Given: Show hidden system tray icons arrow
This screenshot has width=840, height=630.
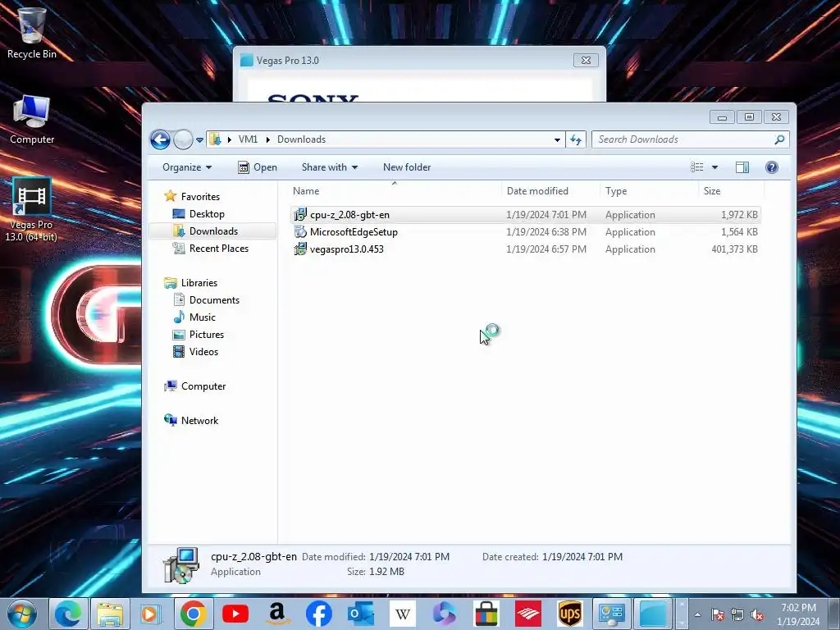Looking at the screenshot, I should [x=697, y=614].
